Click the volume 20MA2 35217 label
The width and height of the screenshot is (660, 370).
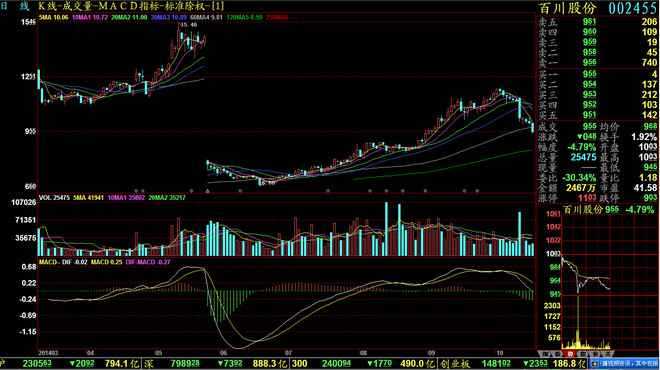tap(167, 197)
